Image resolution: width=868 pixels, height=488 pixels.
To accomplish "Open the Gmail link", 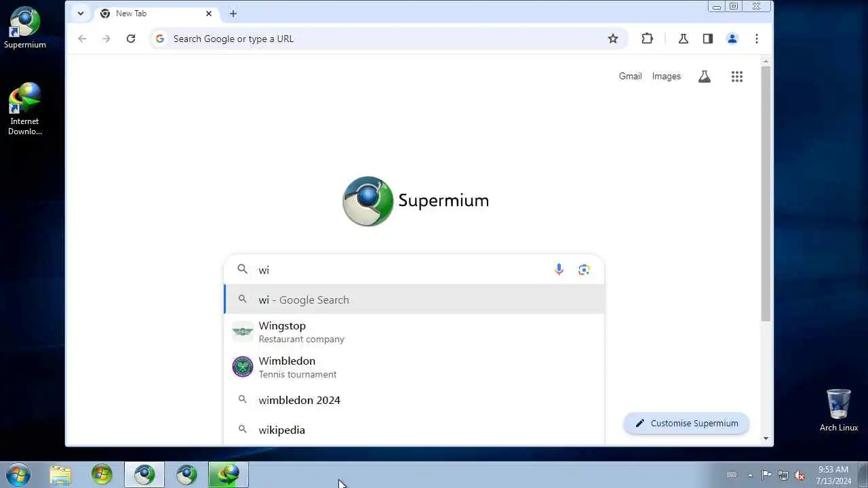I will click(x=630, y=77).
